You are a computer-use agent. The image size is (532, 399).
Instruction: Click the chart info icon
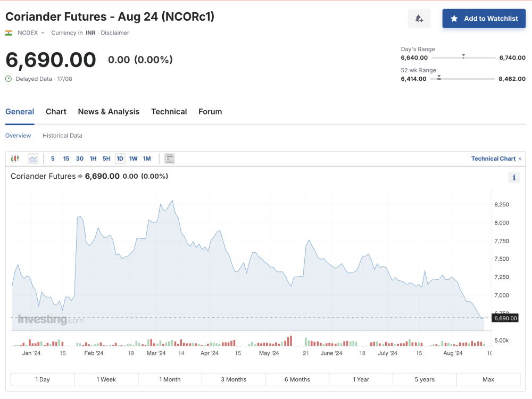(514, 178)
